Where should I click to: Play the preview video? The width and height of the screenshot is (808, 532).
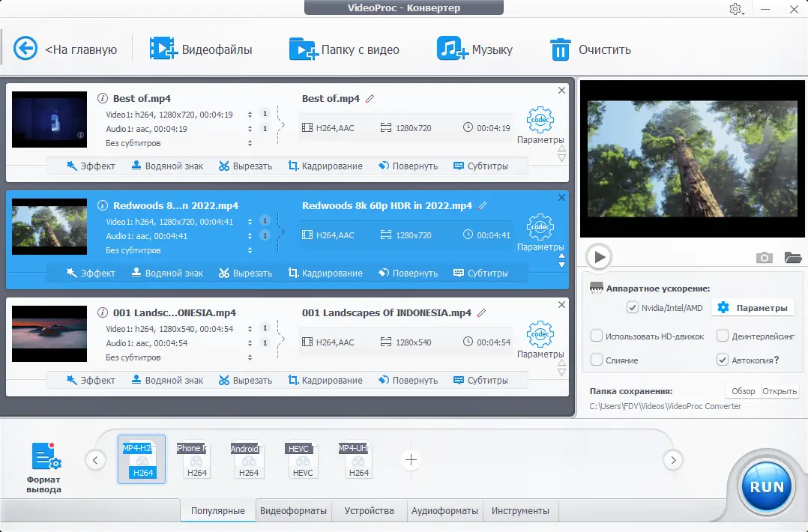pyautogui.click(x=599, y=256)
